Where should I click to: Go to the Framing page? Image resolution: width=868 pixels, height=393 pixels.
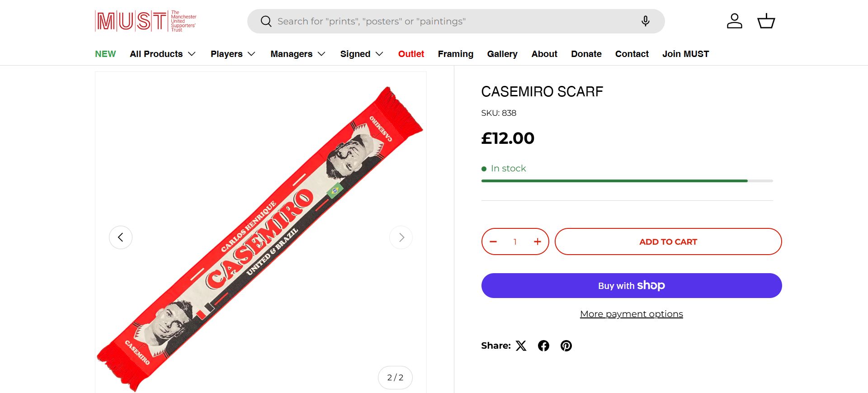pos(455,54)
